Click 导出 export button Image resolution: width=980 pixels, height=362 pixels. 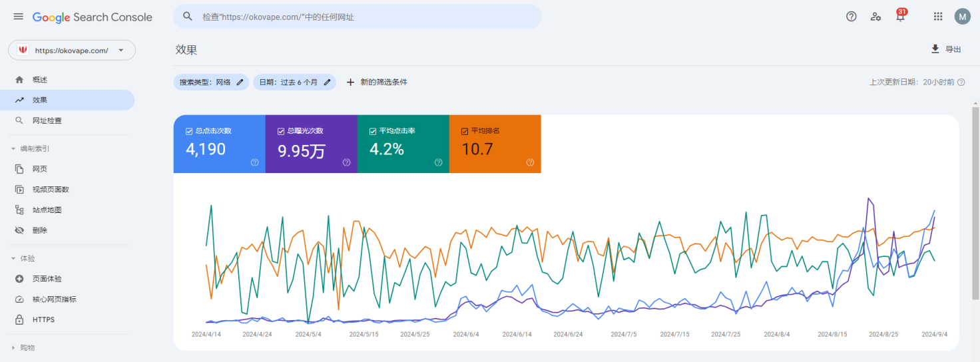point(946,49)
